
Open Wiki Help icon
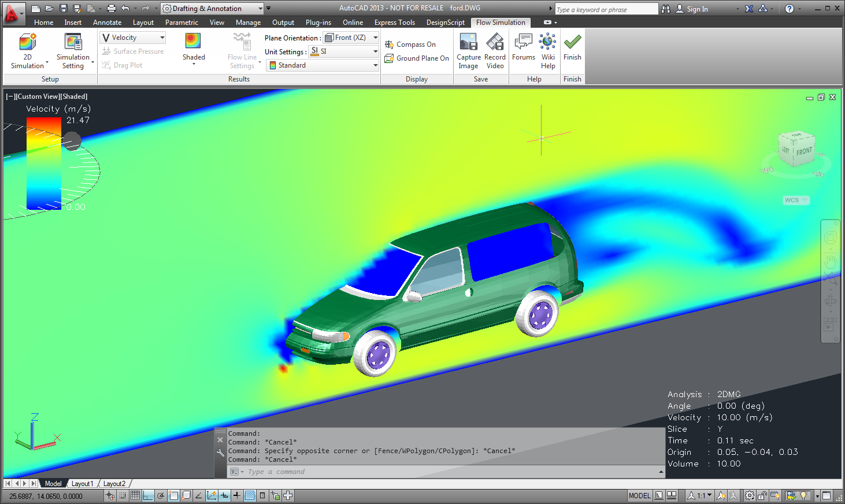coord(547,42)
